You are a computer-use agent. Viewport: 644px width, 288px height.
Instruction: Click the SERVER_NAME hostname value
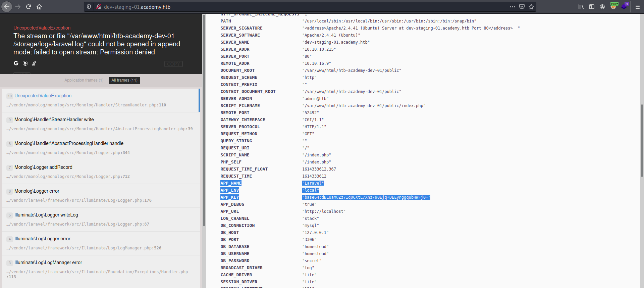336,42
